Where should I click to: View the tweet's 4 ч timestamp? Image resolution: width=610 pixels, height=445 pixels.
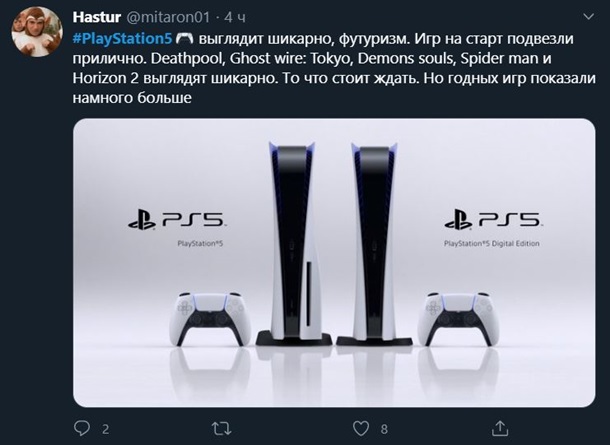coord(235,17)
